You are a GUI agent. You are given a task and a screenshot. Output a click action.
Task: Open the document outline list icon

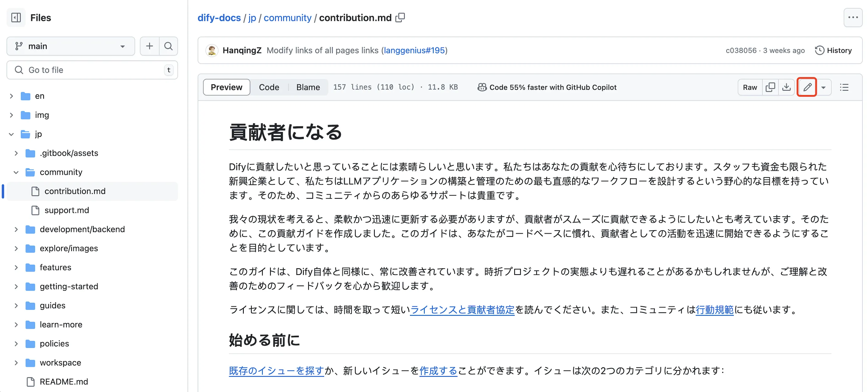844,87
